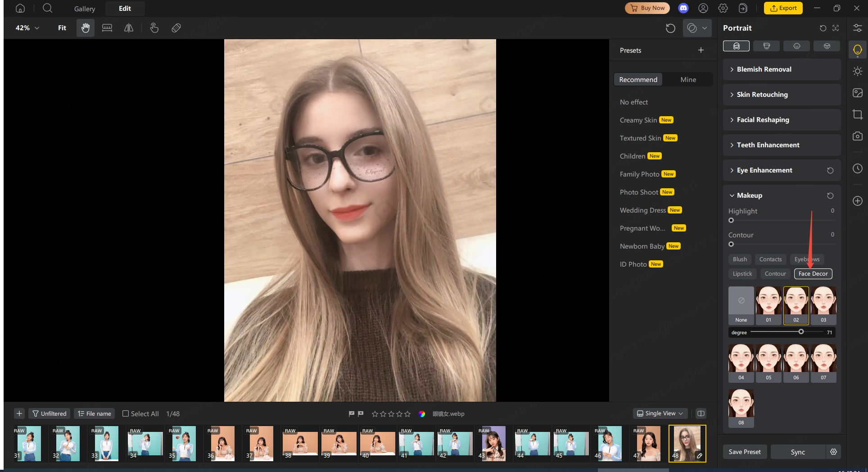868x472 pixels.
Task: Reset the Eye Enhancement section
Action: pos(830,170)
